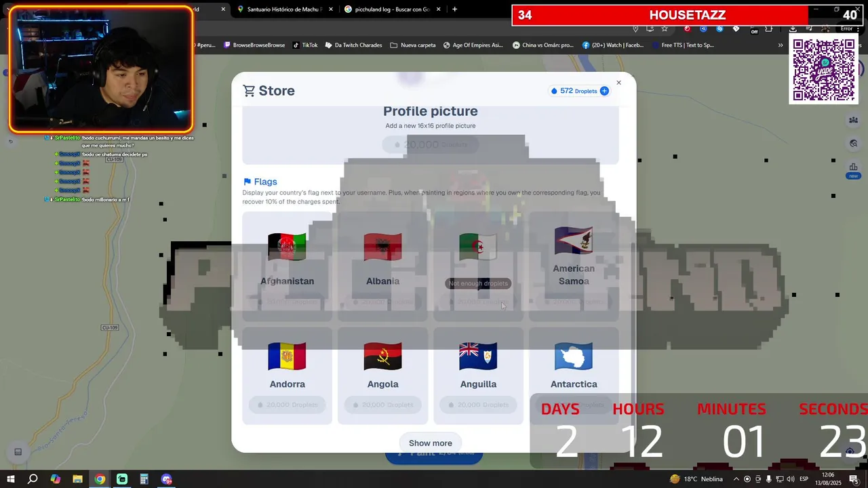This screenshot has height=488, width=868.
Task: Click the install app icon in address bar
Action: (650, 28)
